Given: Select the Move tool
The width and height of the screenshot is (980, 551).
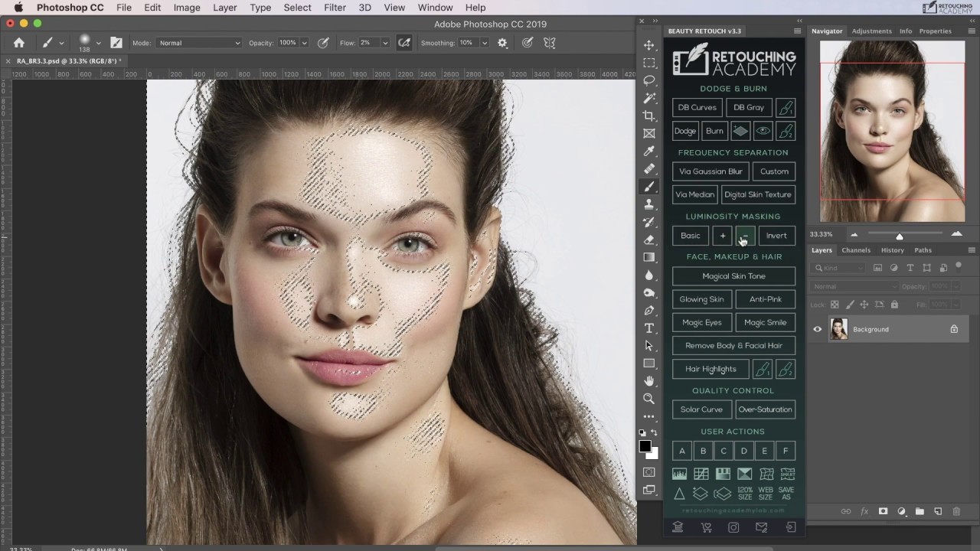Looking at the screenshot, I should coord(649,47).
